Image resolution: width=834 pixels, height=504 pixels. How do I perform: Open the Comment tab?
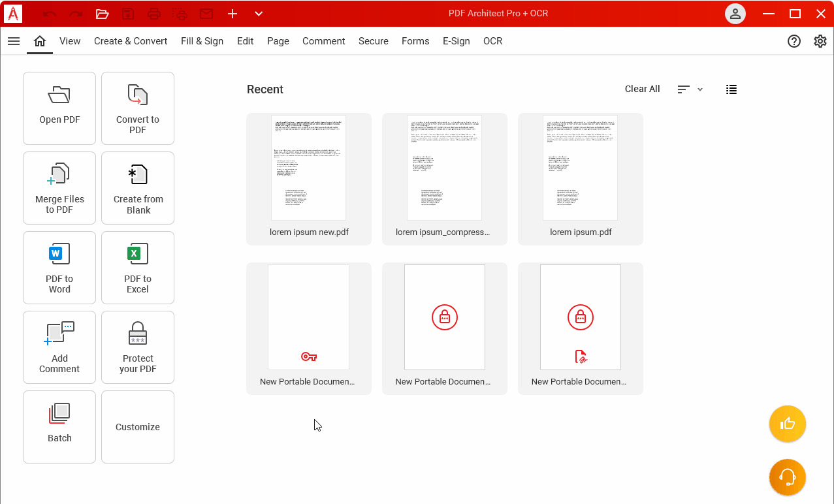[324, 41]
